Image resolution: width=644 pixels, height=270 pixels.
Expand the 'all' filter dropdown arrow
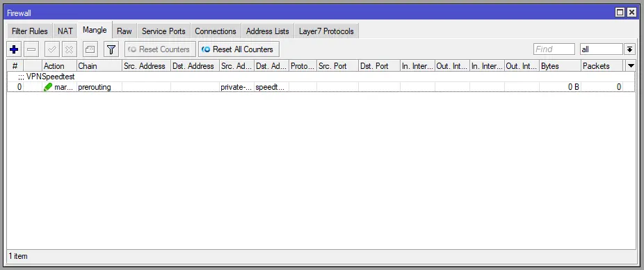click(x=629, y=49)
